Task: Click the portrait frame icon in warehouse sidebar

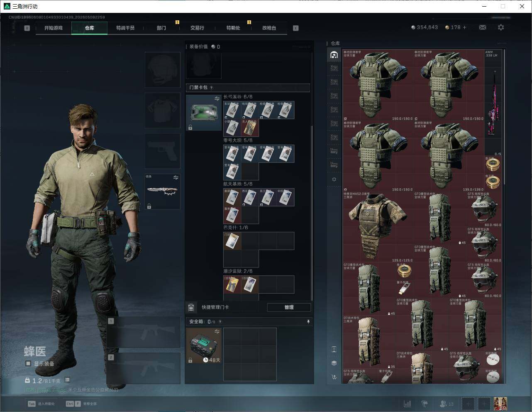Action: pos(334,349)
